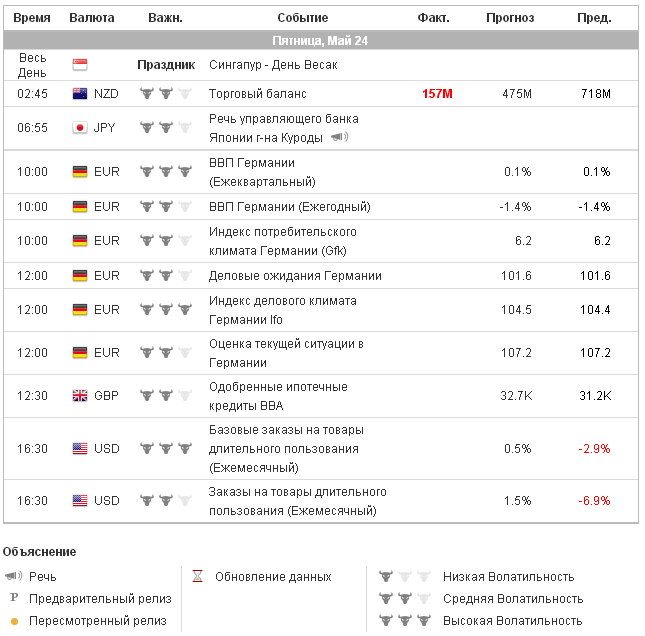Image resolution: width=645 pixels, height=636 pixels.
Task: Open the Торговый баланс event
Action: [x=257, y=94]
